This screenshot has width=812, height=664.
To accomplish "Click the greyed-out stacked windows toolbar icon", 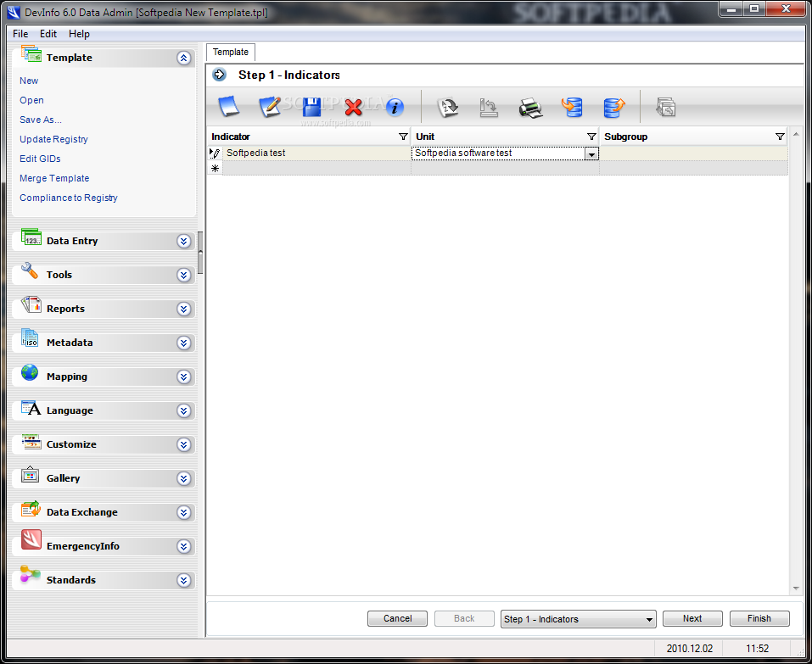I will [x=666, y=107].
